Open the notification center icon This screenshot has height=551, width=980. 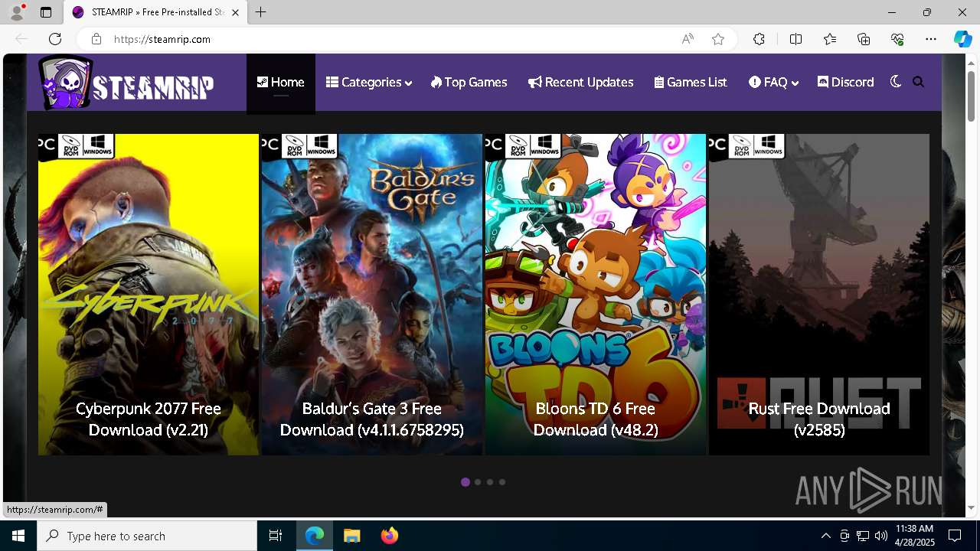[x=955, y=536]
